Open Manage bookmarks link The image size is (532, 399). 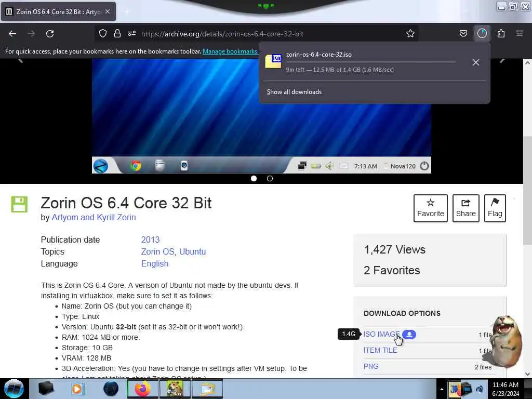pyautogui.click(x=230, y=51)
